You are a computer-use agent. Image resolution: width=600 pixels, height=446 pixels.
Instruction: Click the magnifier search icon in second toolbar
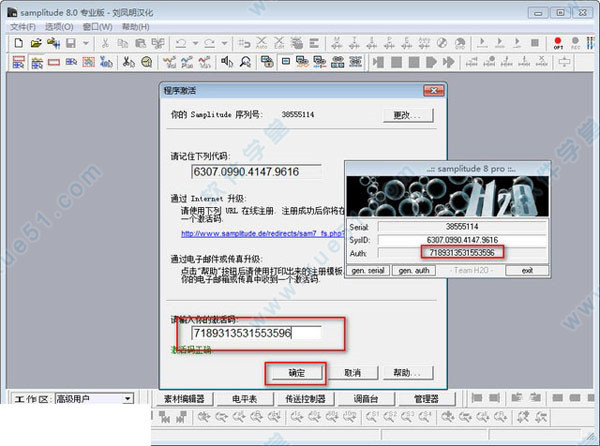[245, 62]
